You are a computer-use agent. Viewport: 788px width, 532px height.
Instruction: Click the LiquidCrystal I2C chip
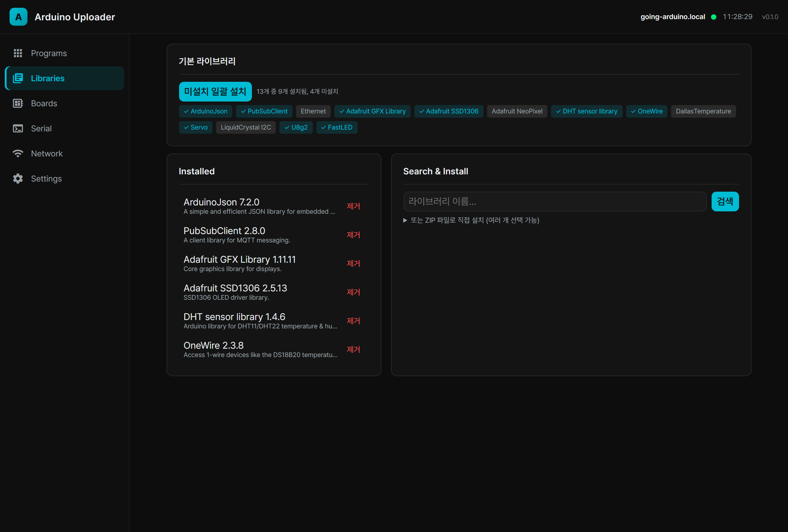click(246, 127)
